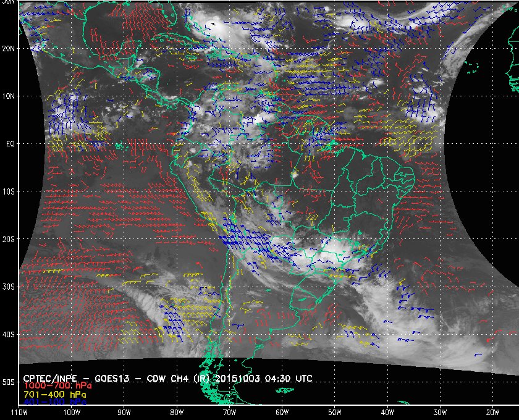Screen dimensions: 519x420
Task: Select the 20W longitude label
Action: 492,413
